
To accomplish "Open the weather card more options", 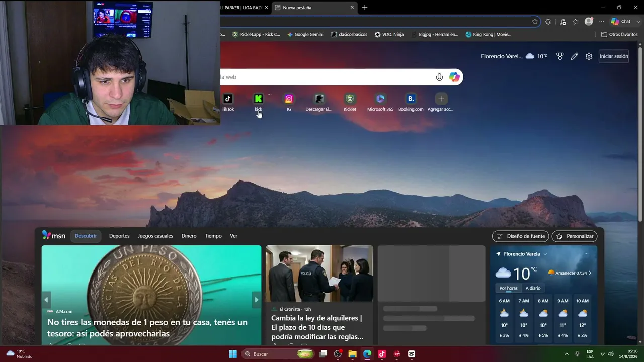I will [x=586, y=254].
